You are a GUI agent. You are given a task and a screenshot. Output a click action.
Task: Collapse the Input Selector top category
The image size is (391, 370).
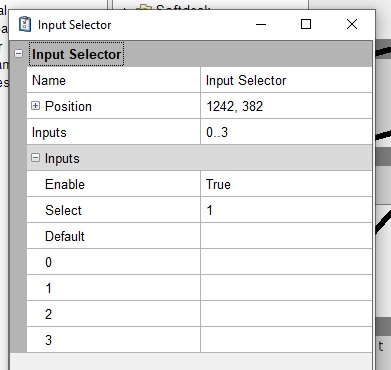(19, 53)
